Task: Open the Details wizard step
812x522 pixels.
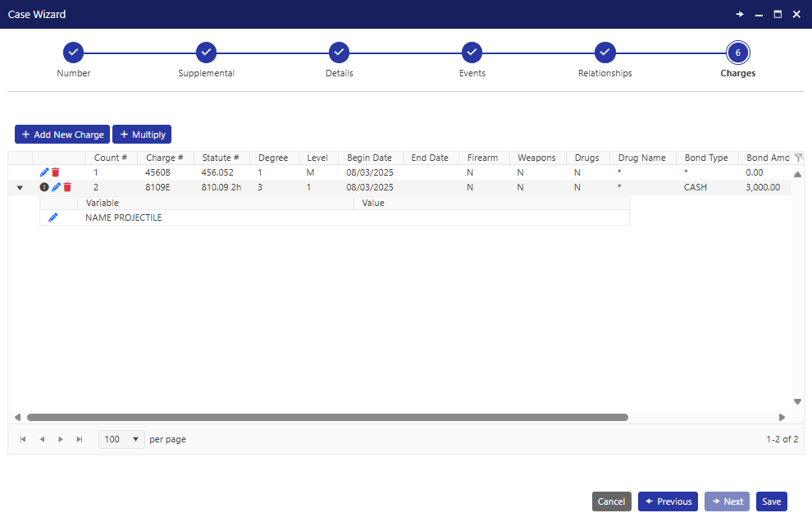Action: point(339,53)
